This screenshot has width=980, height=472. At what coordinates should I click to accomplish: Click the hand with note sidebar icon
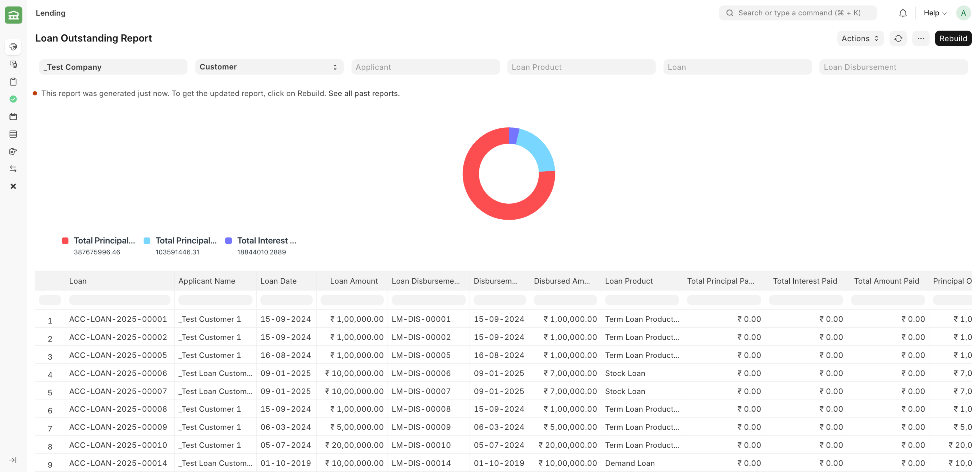13,152
